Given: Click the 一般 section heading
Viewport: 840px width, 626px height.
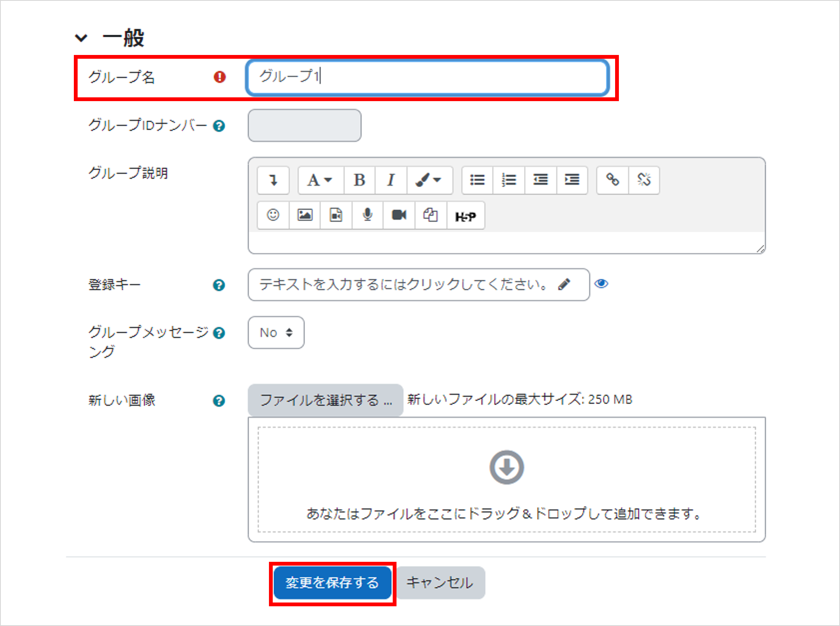Looking at the screenshot, I should (x=123, y=38).
